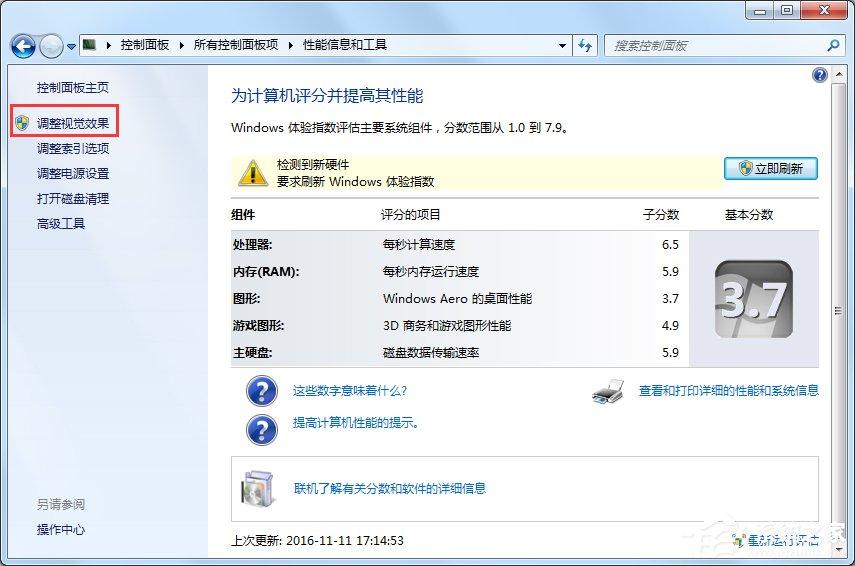Viewport: 855px width, 566px height.
Task: Click the yellow warning triangle icon
Action: click(x=252, y=172)
